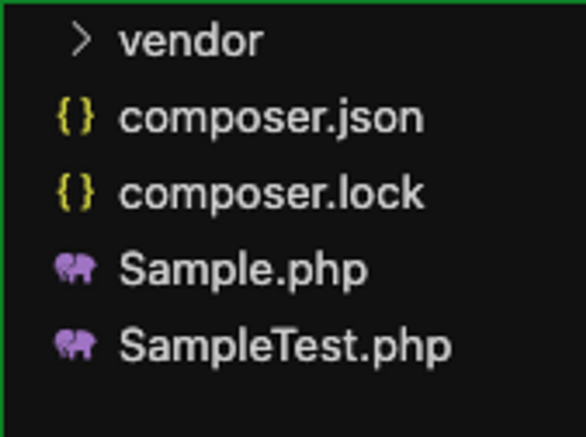The height and width of the screenshot is (437, 586).
Task: Click empty explorer area below SampleTest.php
Action: tap(292, 404)
